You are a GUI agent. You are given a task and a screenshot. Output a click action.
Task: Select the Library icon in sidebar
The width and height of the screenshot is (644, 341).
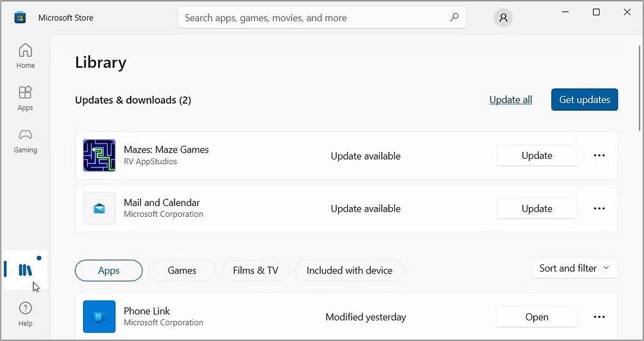coord(26,270)
